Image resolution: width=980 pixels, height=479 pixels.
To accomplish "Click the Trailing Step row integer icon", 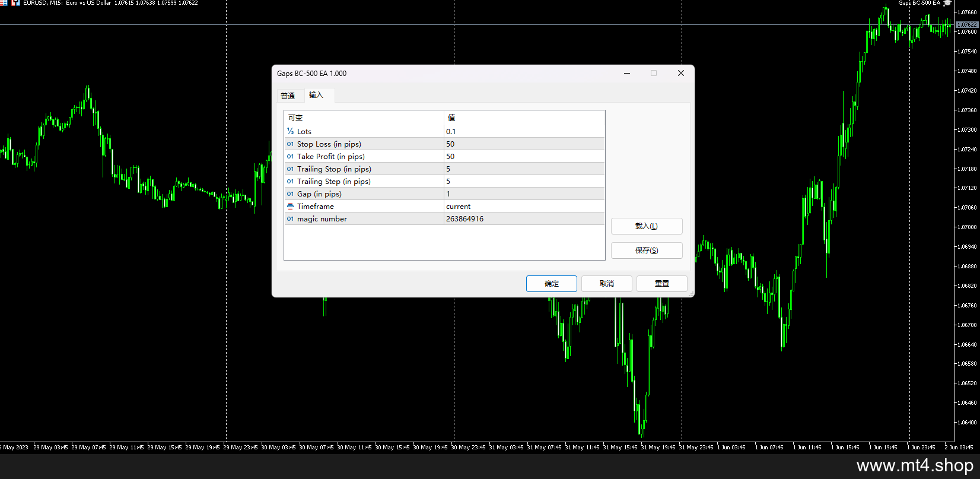I will pos(291,182).
